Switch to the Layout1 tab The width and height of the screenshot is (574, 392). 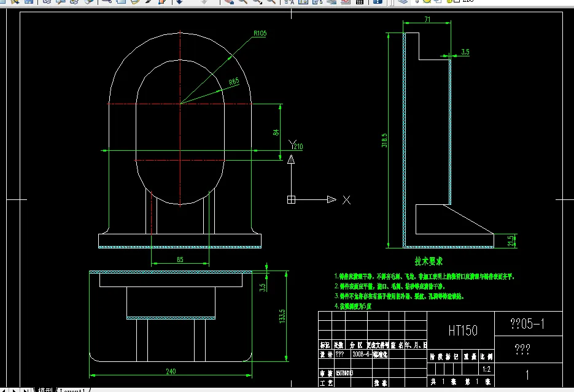tap(72, 390)
